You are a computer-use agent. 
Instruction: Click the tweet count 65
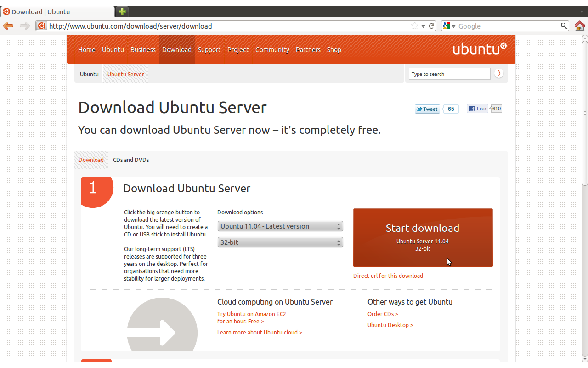click(x=451, y=109)
